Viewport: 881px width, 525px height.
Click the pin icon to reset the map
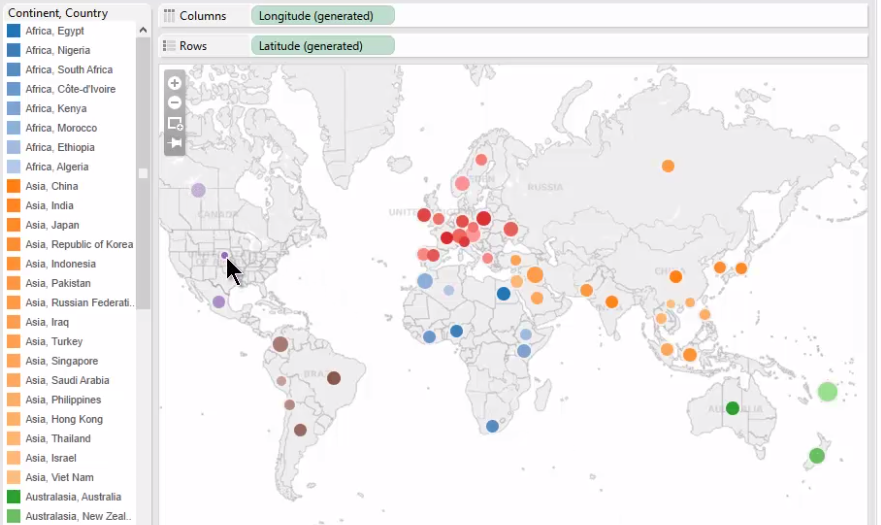coord(175,143)
